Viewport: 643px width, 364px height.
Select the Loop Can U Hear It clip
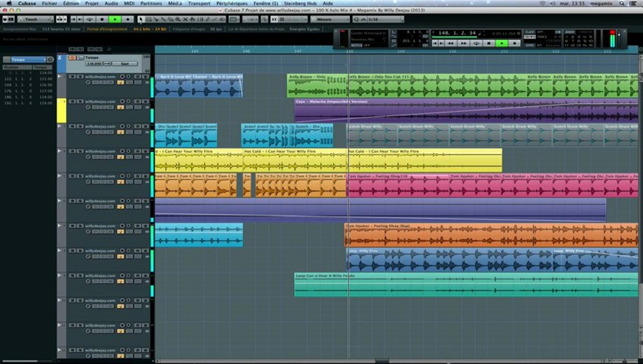click(x=466, y=285)
